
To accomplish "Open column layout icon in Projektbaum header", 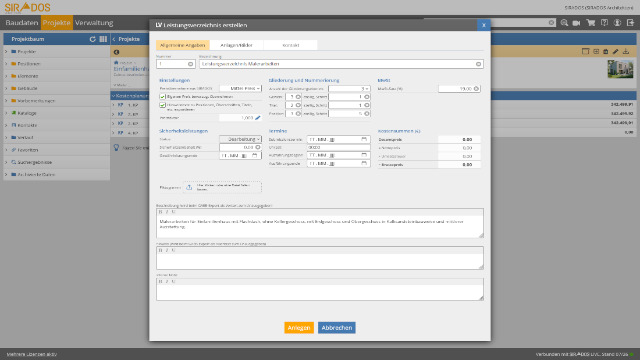I will [x=103, y=39].
